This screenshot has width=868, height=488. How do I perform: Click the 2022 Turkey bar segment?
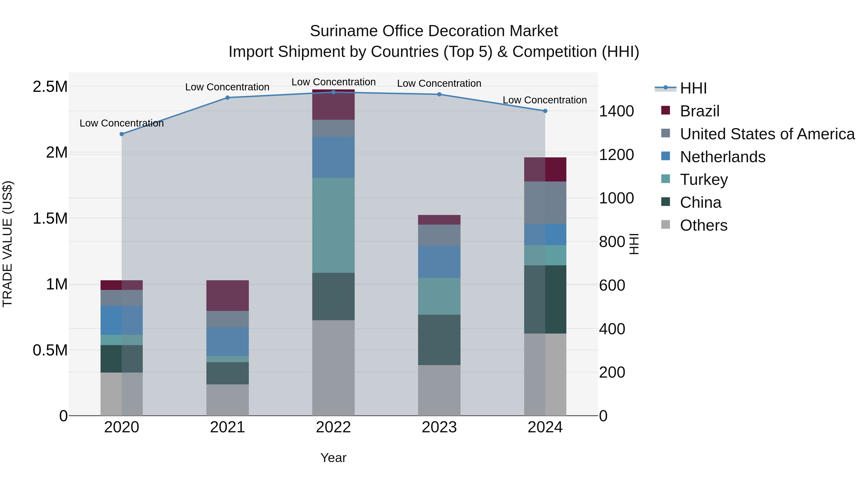tap(334, 225)
